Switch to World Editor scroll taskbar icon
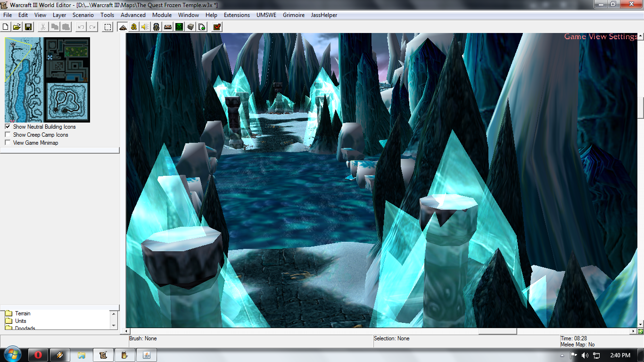This screenshot has width=644, height=362. 103,355
